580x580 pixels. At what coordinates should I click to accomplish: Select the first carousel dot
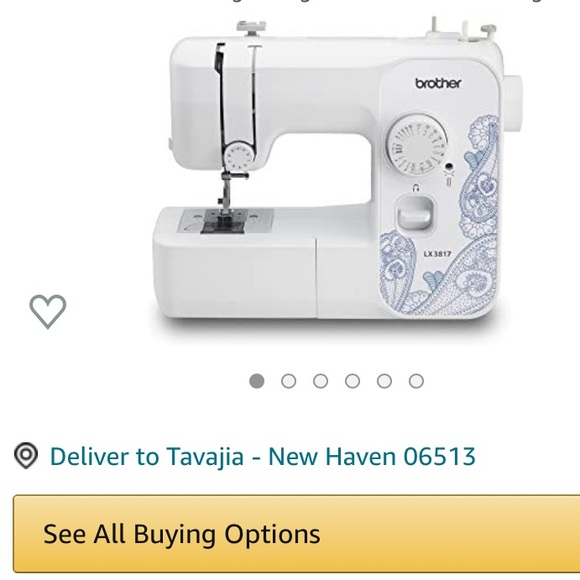coord(257,381)
